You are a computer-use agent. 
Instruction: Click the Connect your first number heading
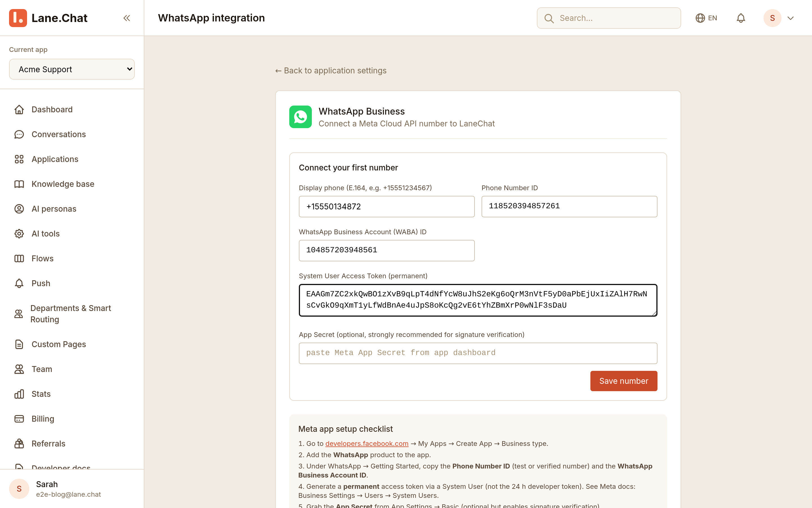(x=348, y=168)
